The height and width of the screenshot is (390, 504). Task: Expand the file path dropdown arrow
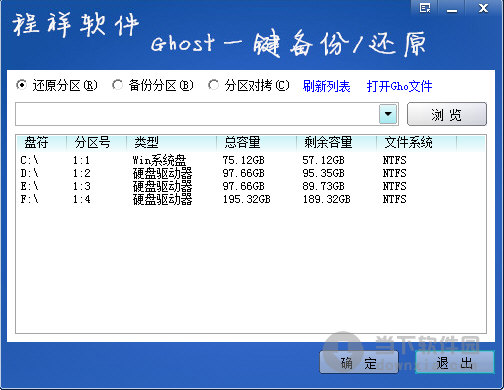(388, 114)
